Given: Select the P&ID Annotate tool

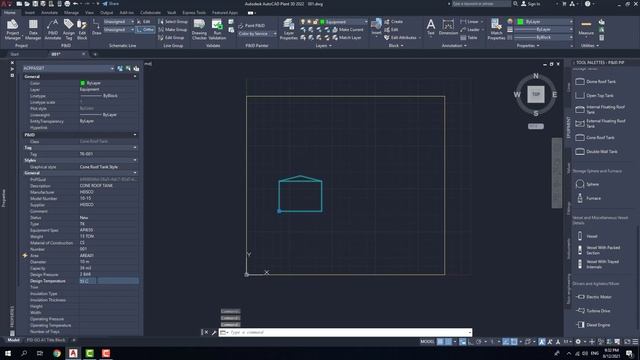Looking at the screenshot, I should point(52,29).
